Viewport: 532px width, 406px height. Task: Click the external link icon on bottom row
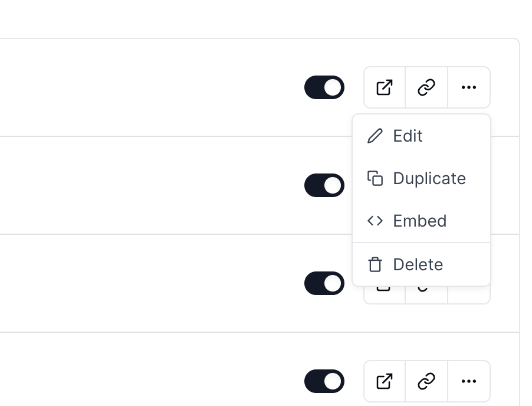coord(384,381)
